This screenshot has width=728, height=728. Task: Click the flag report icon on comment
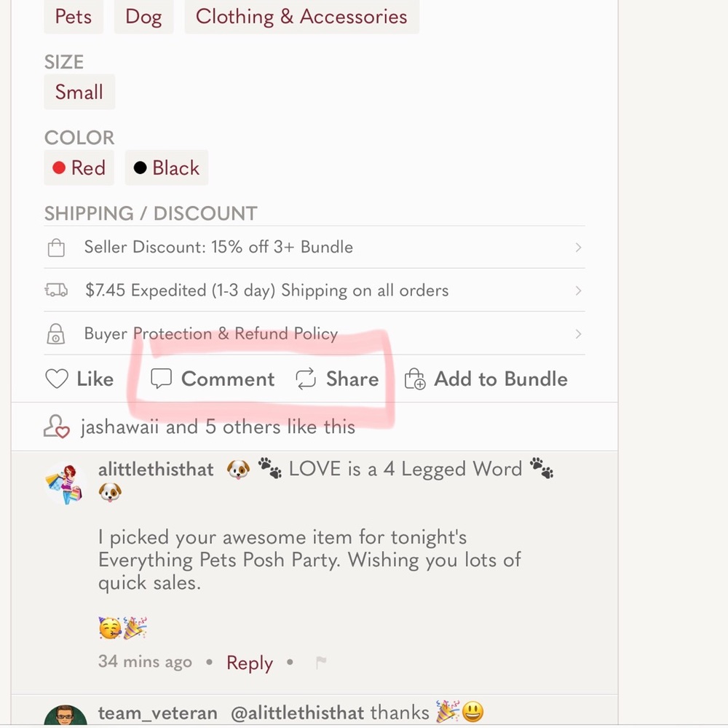tap(321, 662)
